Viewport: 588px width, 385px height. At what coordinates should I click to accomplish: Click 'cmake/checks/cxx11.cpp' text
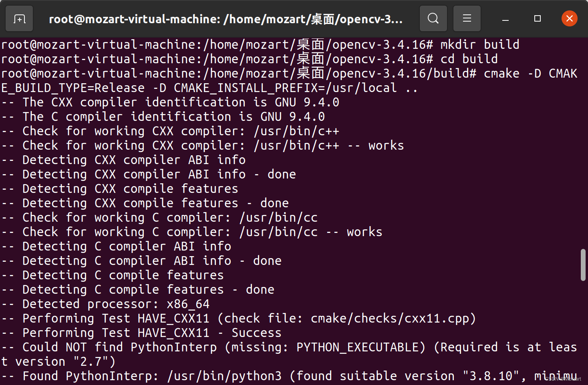point(390,318)
